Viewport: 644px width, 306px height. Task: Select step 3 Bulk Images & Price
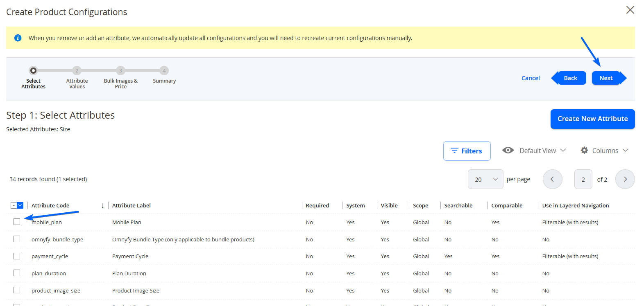pyautogui.click(x=120, y=70)
